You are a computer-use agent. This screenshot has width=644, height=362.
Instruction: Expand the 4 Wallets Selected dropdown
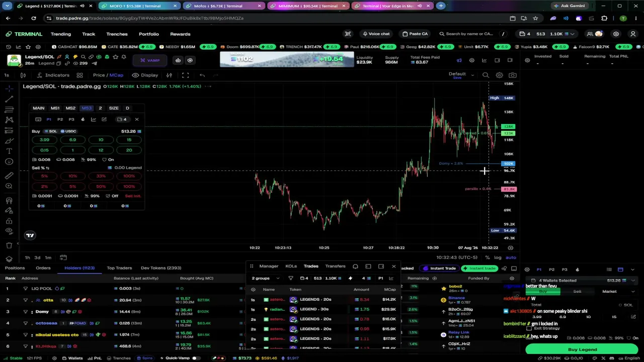point(583,281)
